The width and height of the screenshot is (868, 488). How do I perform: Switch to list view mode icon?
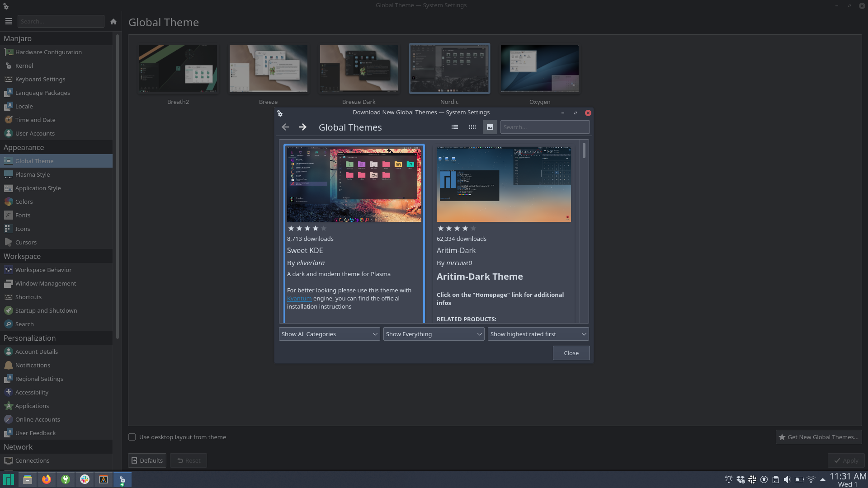pyautogui.click(x=455, y=127)
